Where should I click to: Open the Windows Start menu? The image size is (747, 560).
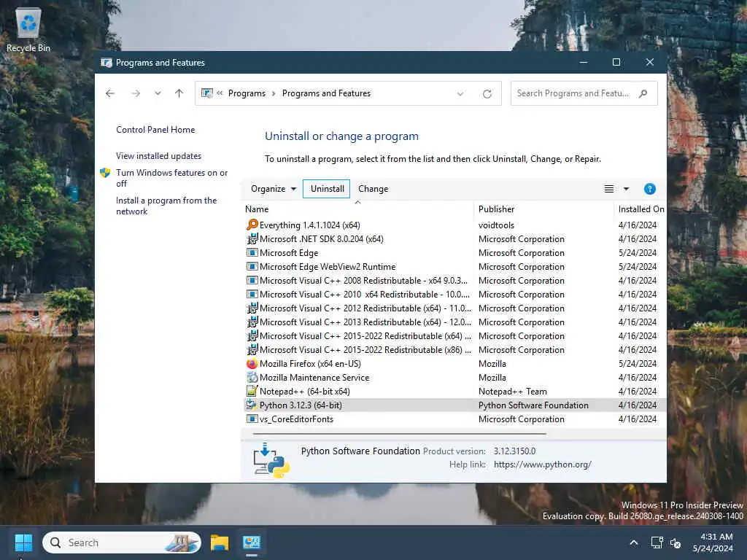(x=23, y=542)
